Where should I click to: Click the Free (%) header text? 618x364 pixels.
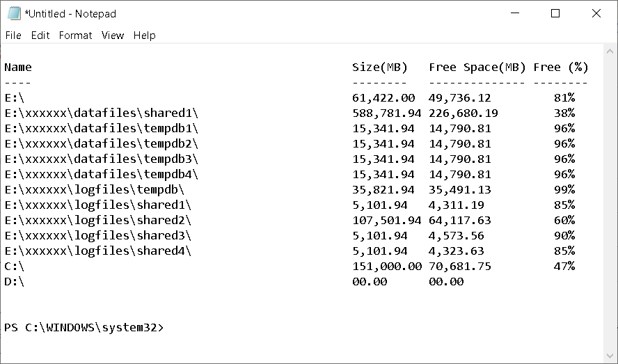[x=561, y=68]
